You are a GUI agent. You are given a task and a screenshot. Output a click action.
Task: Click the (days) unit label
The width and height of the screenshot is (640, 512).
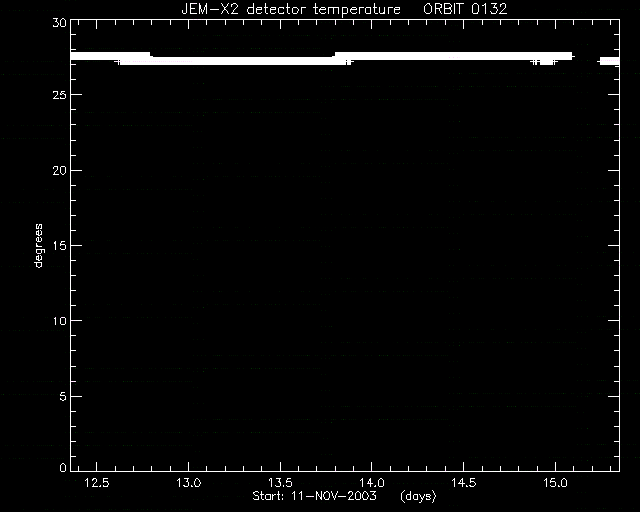pyautogui.click(x=418, y=496)
